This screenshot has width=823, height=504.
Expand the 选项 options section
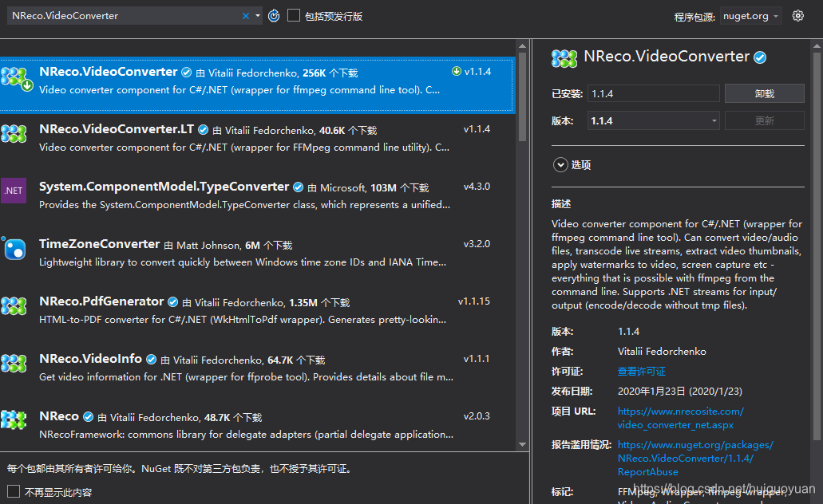pyautogui.click(x=560, y=165)
